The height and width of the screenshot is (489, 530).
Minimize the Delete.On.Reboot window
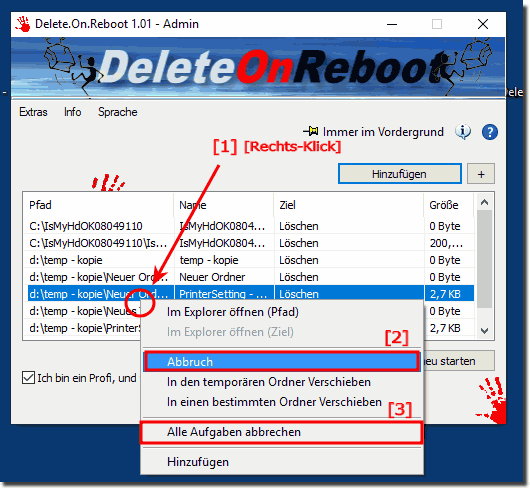point(392,24)
